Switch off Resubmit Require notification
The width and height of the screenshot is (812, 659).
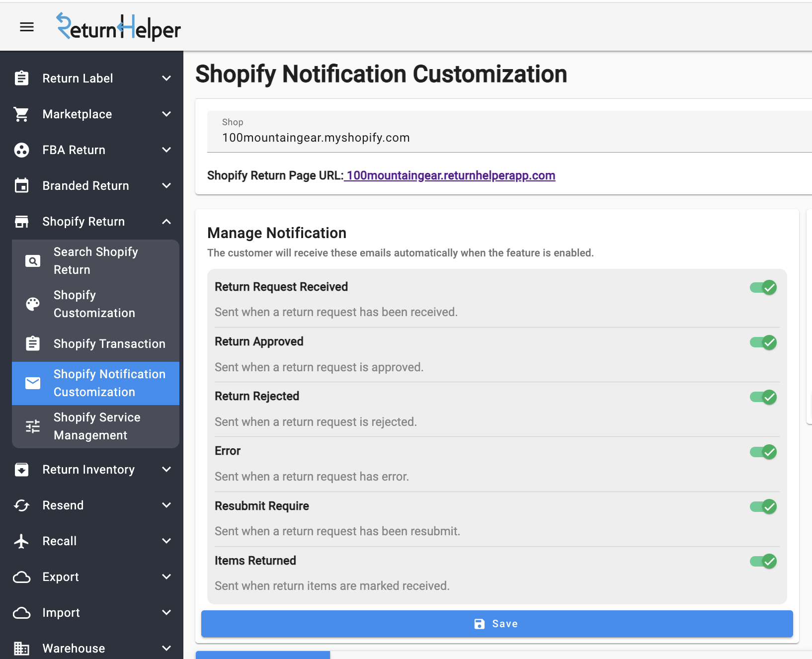763,506
